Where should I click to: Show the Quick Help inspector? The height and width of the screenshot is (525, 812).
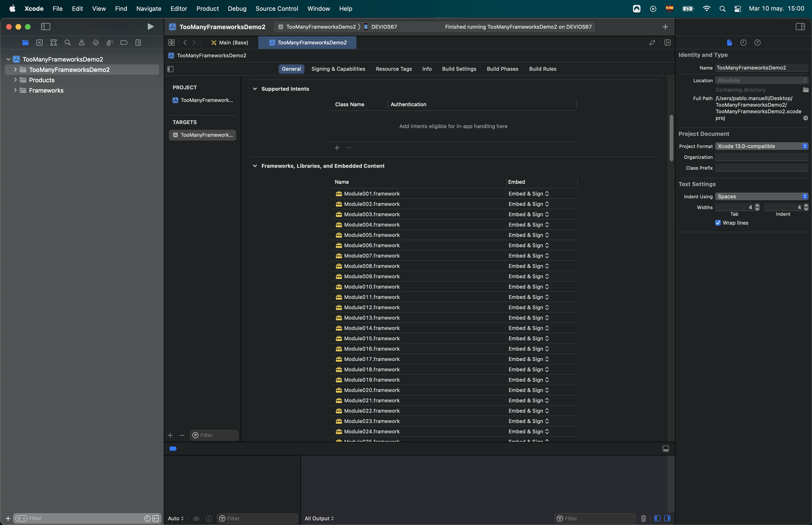click(x=757, y=43)
